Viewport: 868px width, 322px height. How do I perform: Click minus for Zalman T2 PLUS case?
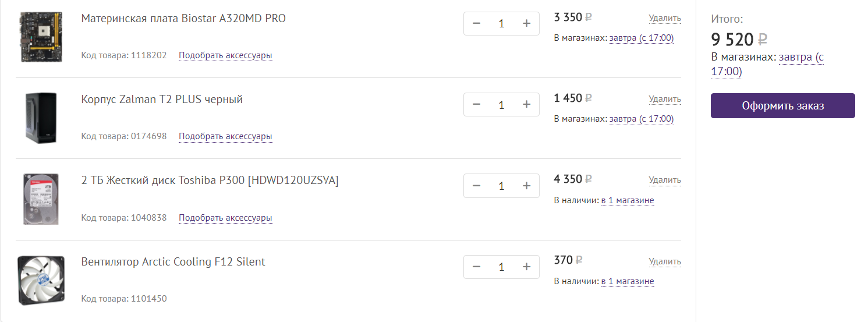pos(477,105)
